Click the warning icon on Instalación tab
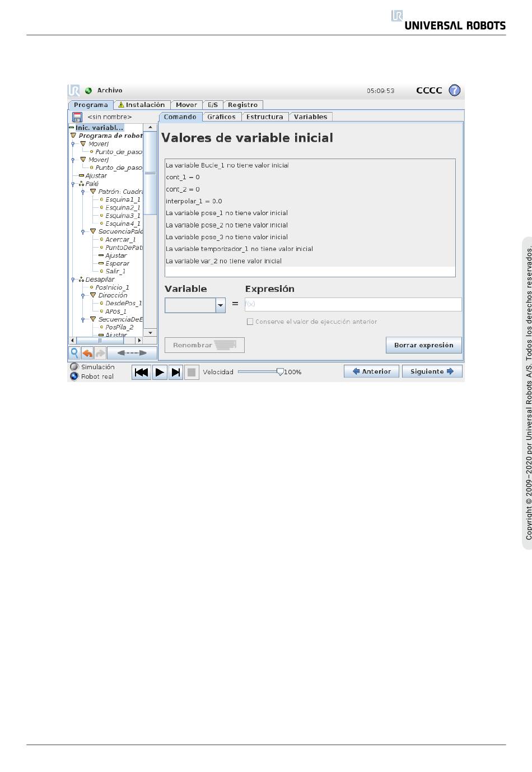Image resolution: width=532 pixels, height=772 pixels. coord(121,105)
